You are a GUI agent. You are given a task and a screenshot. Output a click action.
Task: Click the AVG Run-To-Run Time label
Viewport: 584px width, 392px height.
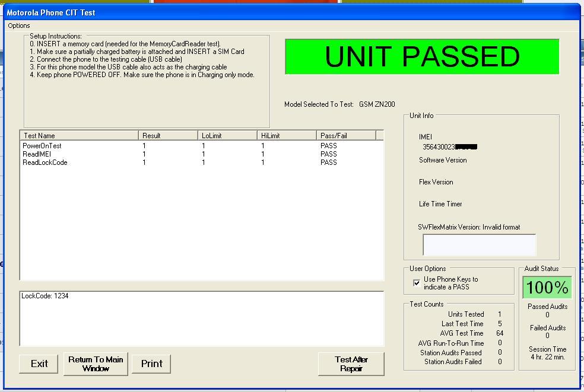pyautogui.click(x=450, y=343)
